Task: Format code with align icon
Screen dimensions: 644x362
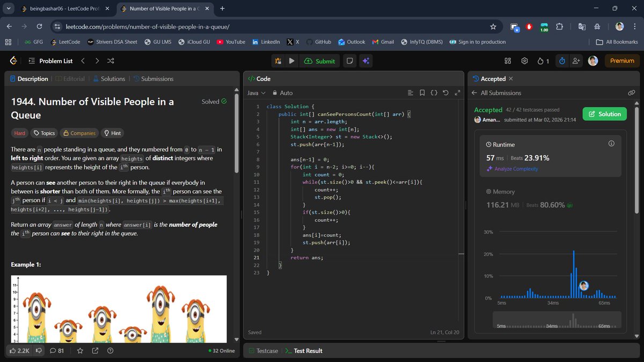Action: click(x=411, y=93)
